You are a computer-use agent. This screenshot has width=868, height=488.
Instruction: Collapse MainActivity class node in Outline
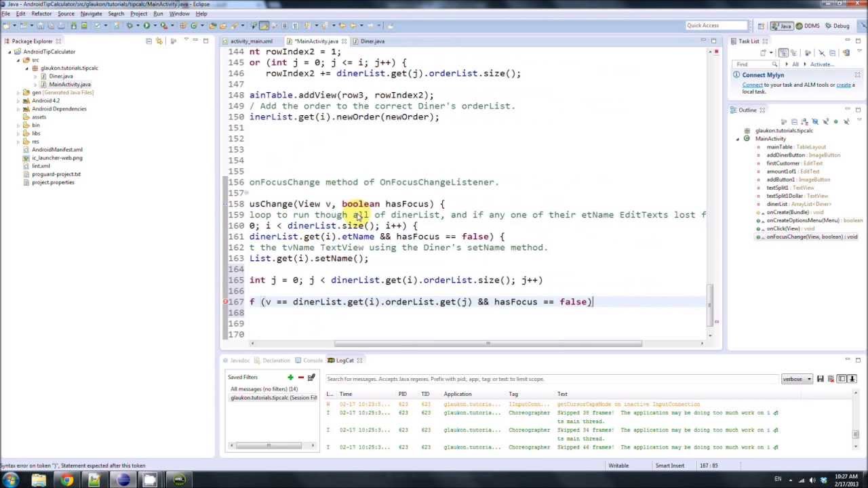click(738, 139)
